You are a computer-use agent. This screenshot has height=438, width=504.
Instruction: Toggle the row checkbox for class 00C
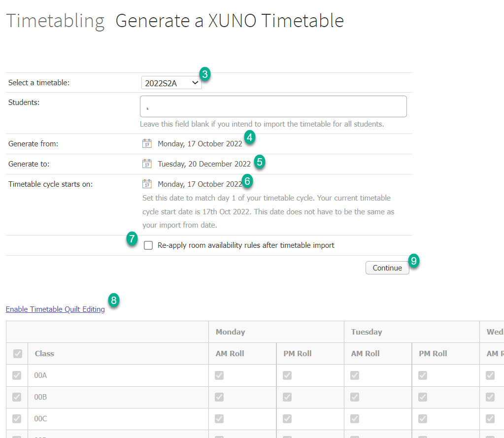18,418
